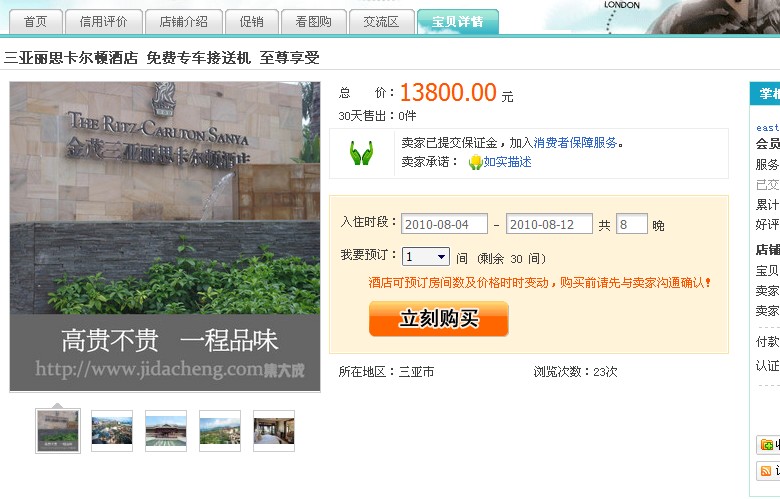Click the number of nights field
Viewport: 780px width, 499px height.
pos(631,224)
